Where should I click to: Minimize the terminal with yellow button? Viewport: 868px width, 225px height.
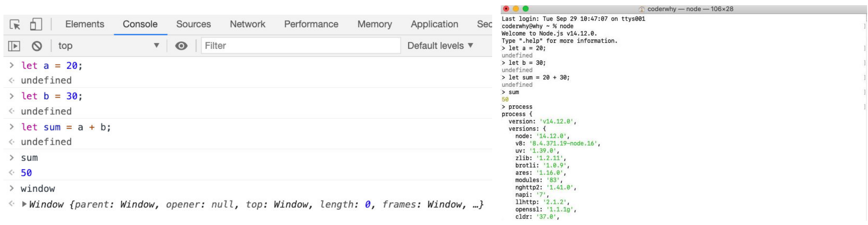tap(516, 9)
